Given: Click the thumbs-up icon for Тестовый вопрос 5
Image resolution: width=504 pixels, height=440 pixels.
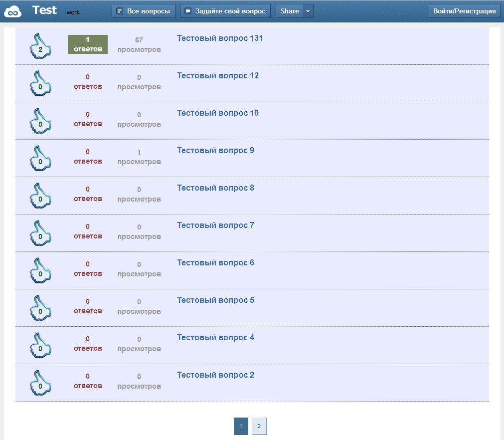Looking at the screenshot, I should (40, 308).
